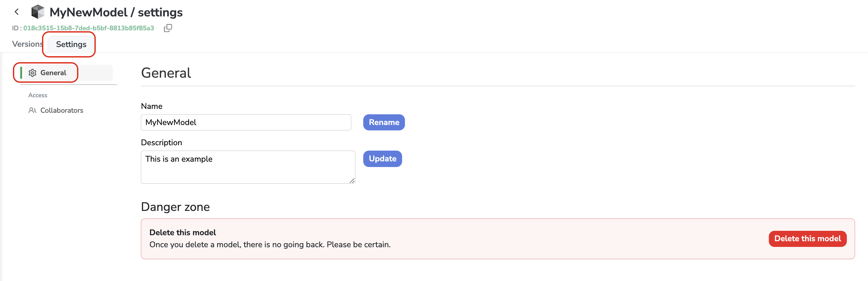Click the gear icon beside General
Image resolution: width=868 pixels, height=281 pixels.
(x=32, y=73)
